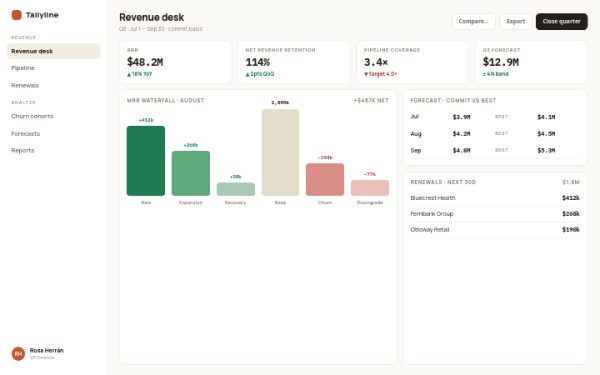The image size is (600, 375).
Task: Click the Revenue desk page title
Action: point(152,17)
